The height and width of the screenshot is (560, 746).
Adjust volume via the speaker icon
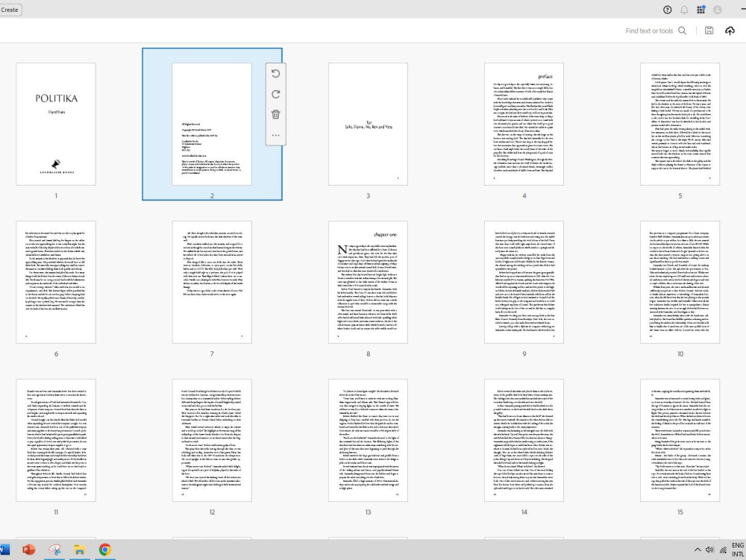coord(709,551)
